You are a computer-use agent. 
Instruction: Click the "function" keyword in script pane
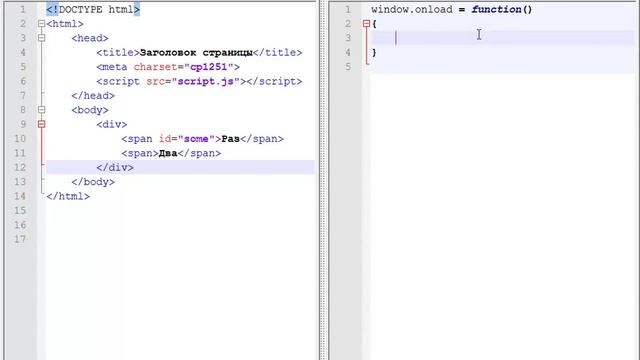pos(496,9)
